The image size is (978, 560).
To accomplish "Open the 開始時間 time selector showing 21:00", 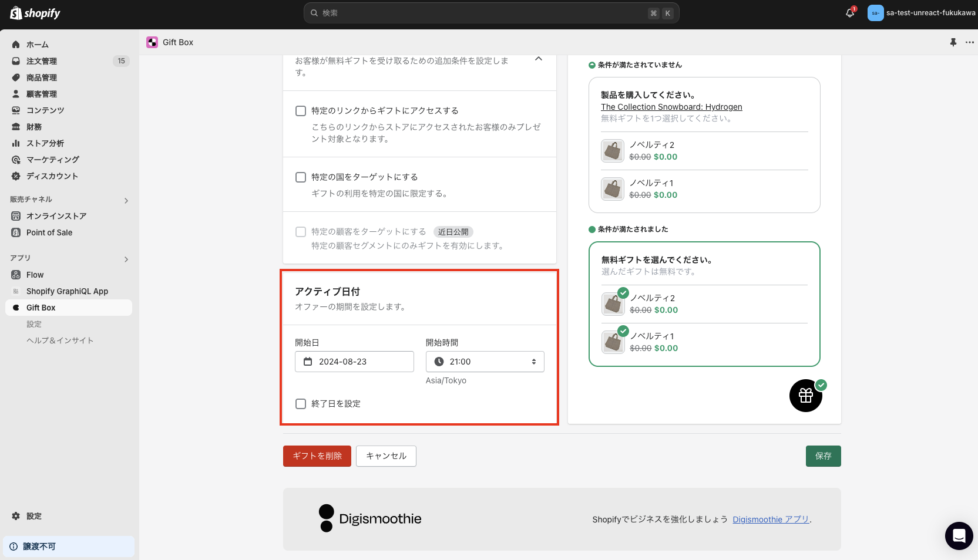I will point(484,362).
